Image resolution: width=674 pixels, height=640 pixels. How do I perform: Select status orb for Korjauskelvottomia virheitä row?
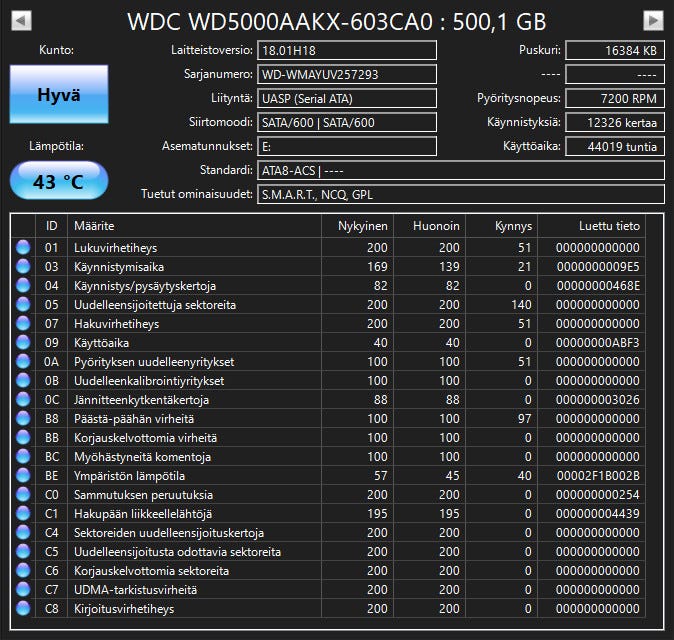(23, 438)
